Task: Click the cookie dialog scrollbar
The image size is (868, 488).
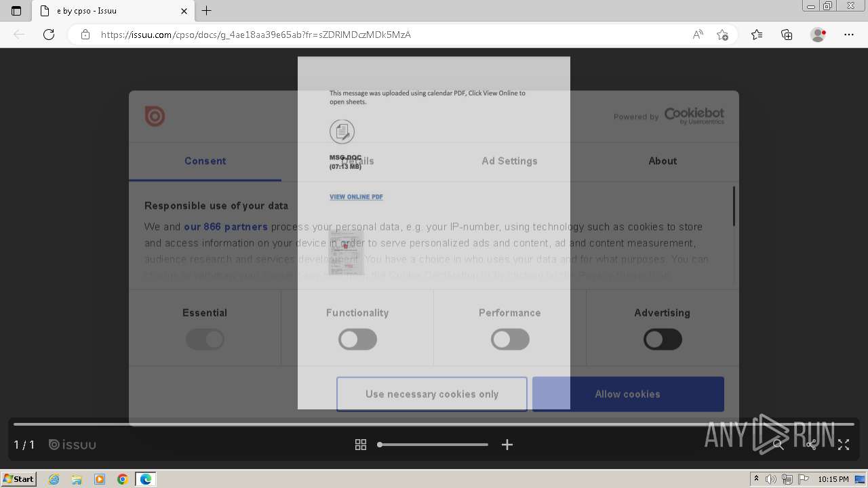Action: tap(734, 206)
